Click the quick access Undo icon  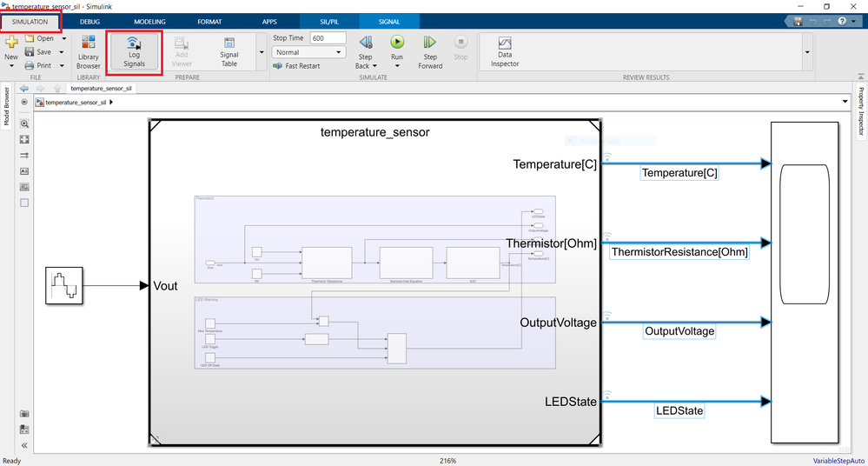coord(812,22)
